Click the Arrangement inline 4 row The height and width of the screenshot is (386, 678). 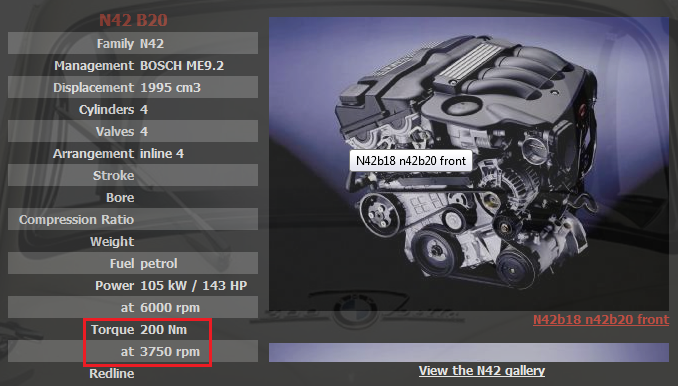point(133,153)
